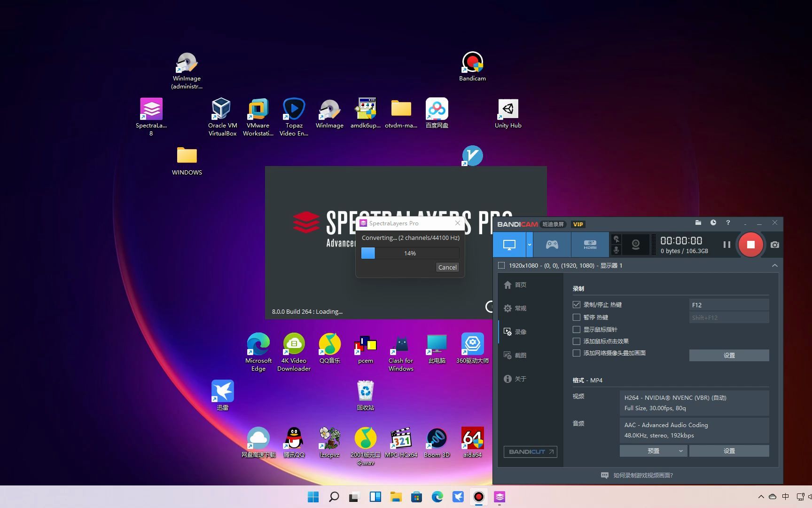Viewport: 812px width, 508px height.
Task: Select Unity Hub desktop icon
Action: coord(508,113)
